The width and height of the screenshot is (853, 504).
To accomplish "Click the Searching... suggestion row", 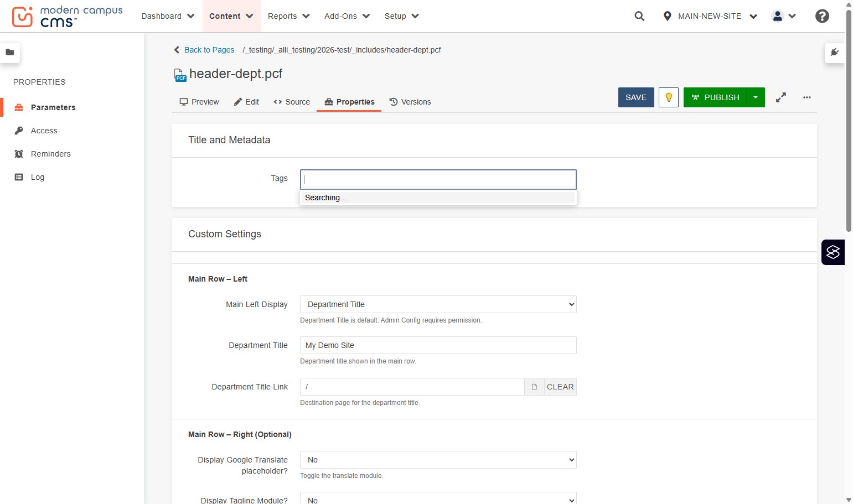I will (x=438, y=198).
